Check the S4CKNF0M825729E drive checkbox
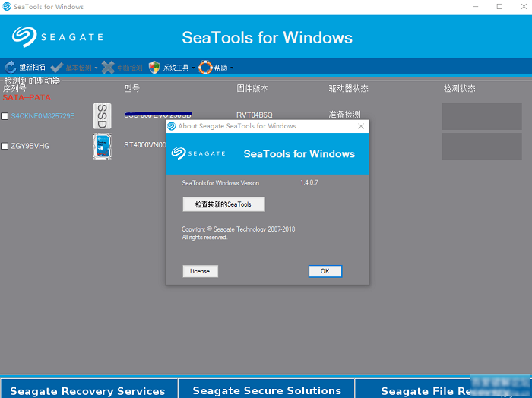 (5, 116)
